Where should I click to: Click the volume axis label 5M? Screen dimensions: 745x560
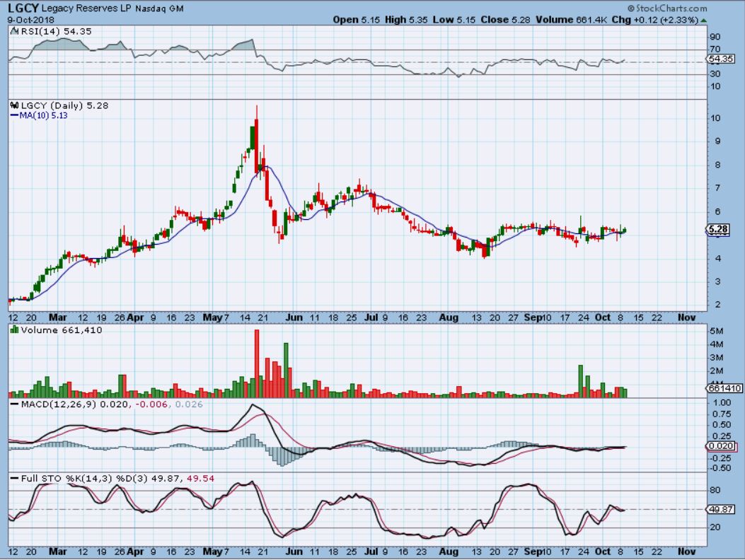717,331
